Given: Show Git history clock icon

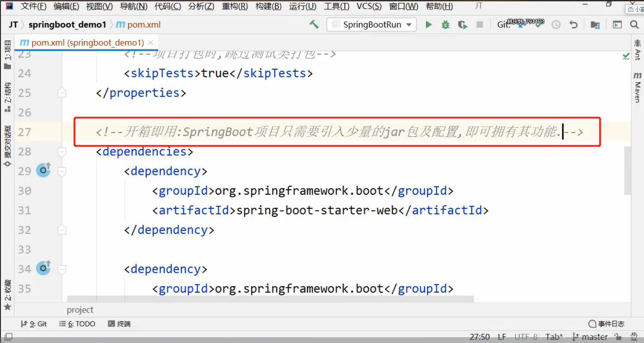Looking at the screenshot, I should point(556,25).
